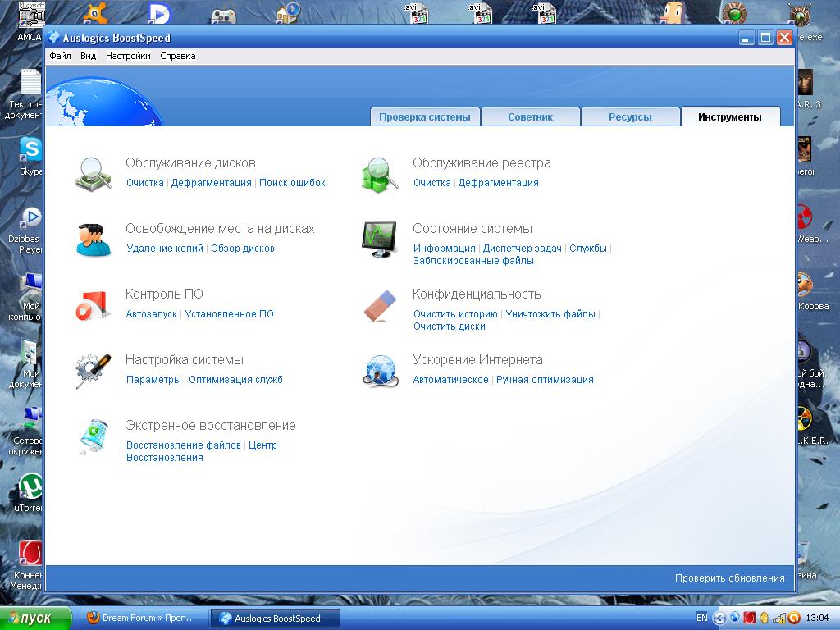Click Очистка under Обслуживание дисков

tap(145, 183)
